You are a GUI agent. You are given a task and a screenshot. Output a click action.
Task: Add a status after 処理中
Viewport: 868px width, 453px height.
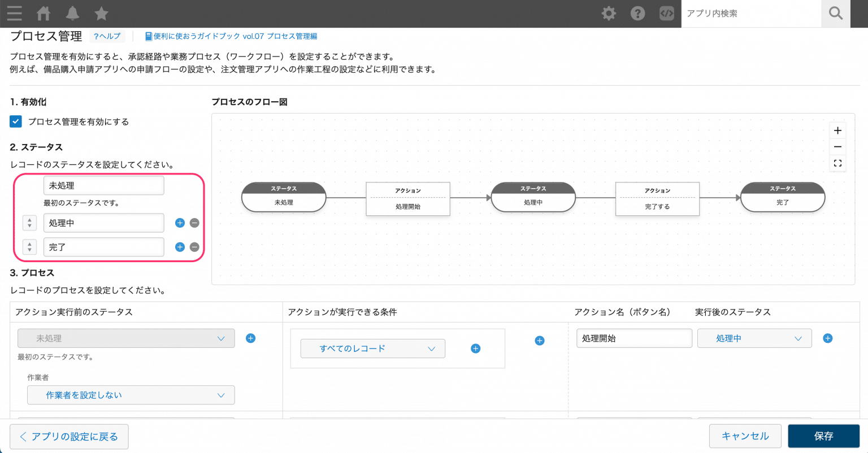[180, 223]
